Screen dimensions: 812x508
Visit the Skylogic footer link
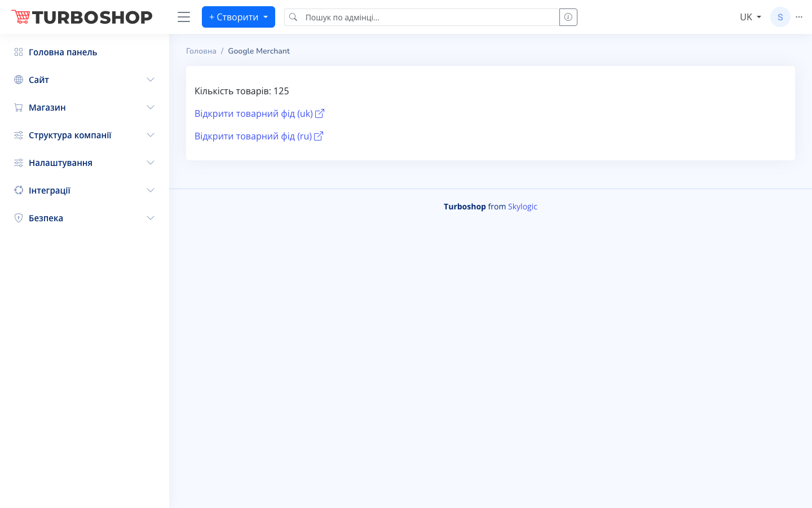point(523,207)
